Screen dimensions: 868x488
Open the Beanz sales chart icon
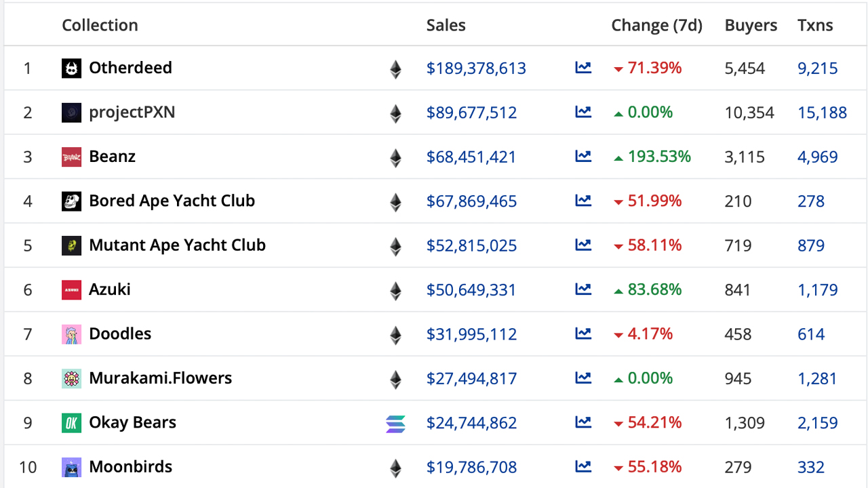583,157
